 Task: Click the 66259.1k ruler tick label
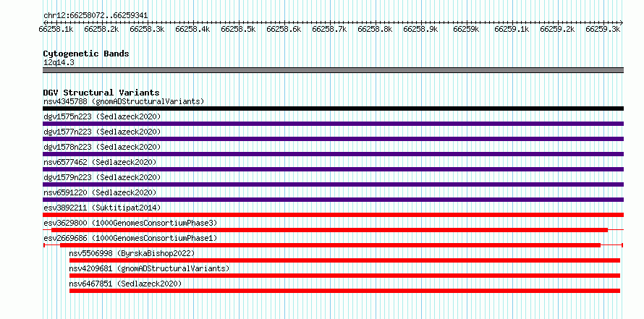[x=512, y=29]
